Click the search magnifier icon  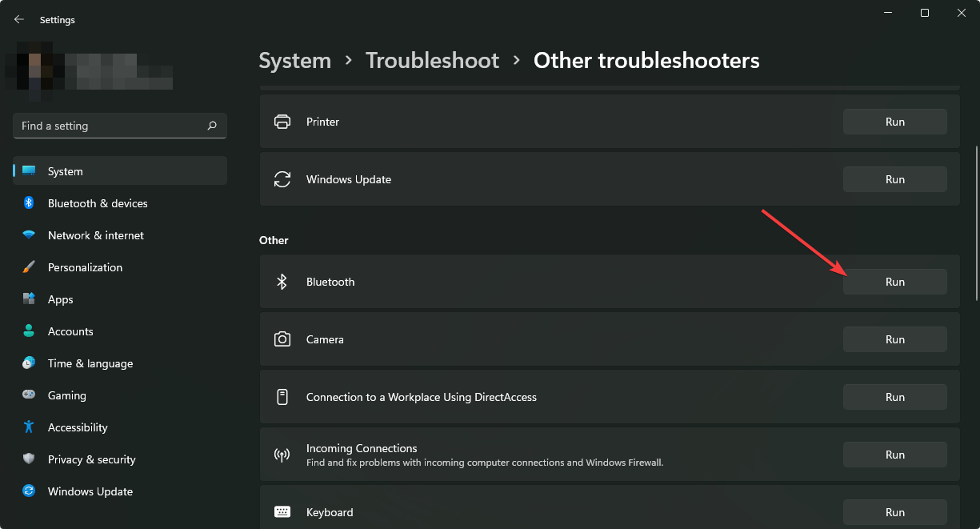[x=212, y=126]
